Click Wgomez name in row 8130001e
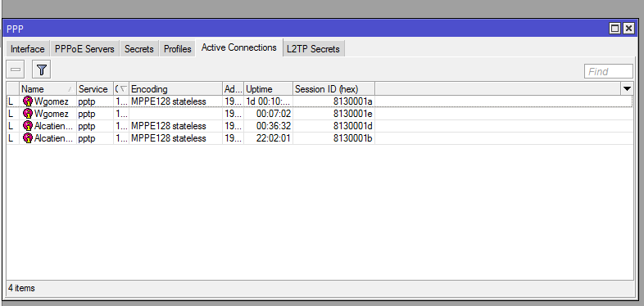This screenshot has height=306, width=644. pyautogui.click(x=52, y=114)
